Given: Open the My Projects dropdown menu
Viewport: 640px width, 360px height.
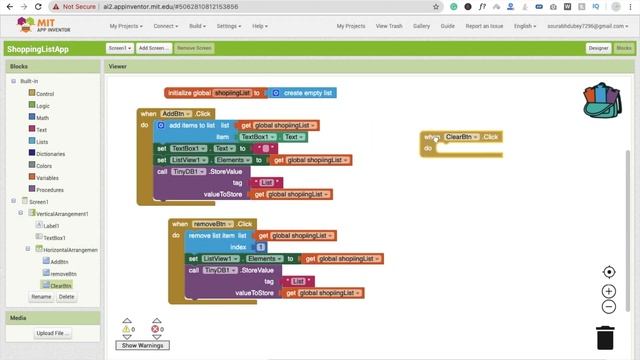Looking at the screenshot, I should coord(126,26).
